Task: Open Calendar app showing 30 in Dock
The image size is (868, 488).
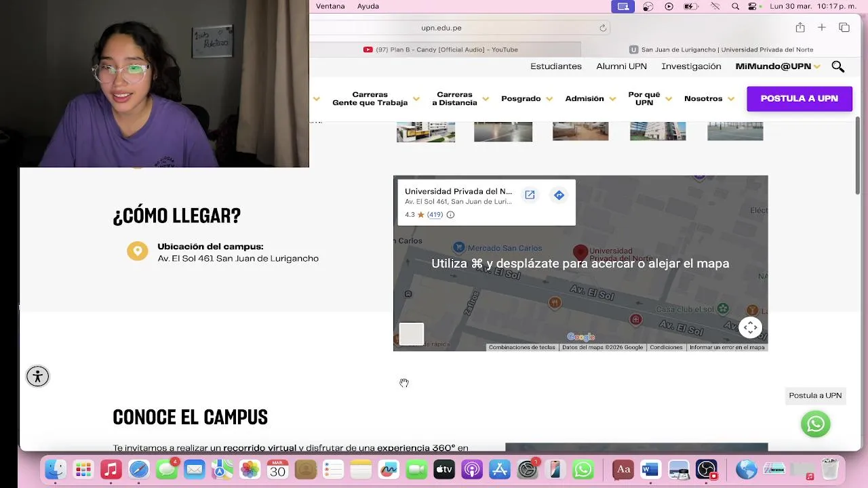Action: [x=277, y=469]
